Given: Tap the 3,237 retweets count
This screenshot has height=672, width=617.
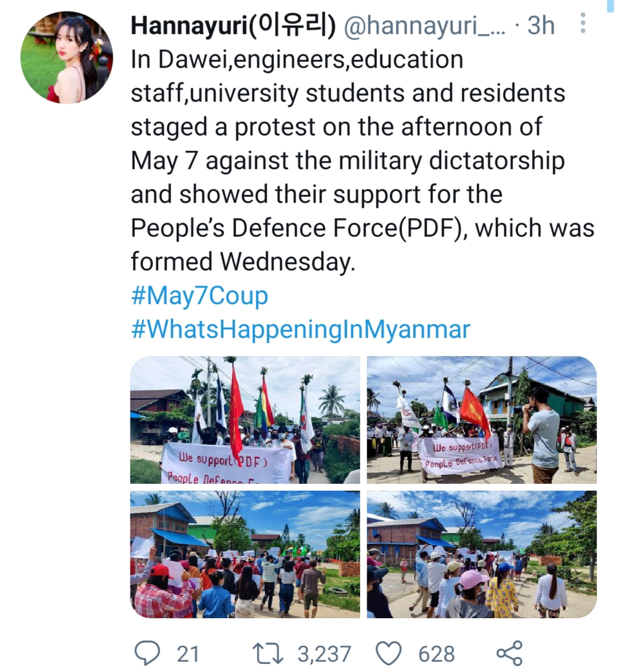Looking at the screenshot, I should pyautogui.click(x=324, y=654).
